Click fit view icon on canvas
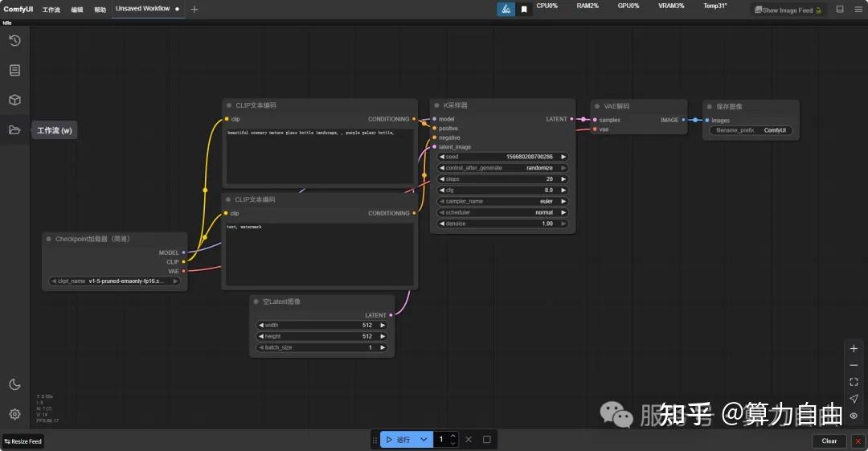This screenshot has height=451, width=868. tap(854, 382)
